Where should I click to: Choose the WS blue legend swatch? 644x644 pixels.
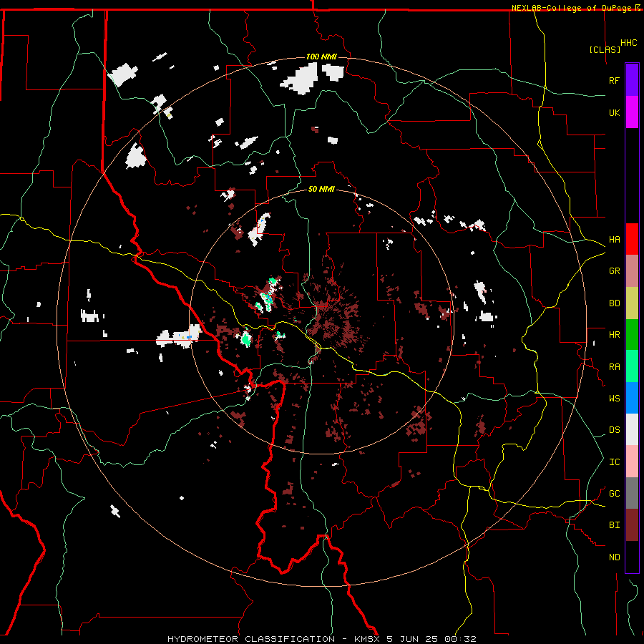tap(632, 398)
